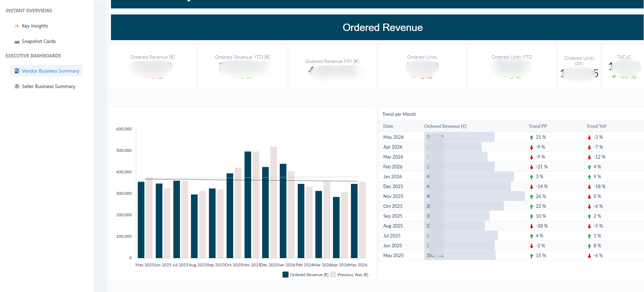Screen dimensions: 644x292
Task: Click the green up arrow for May 2026 Trend PP
Action: tap(532, 137)
